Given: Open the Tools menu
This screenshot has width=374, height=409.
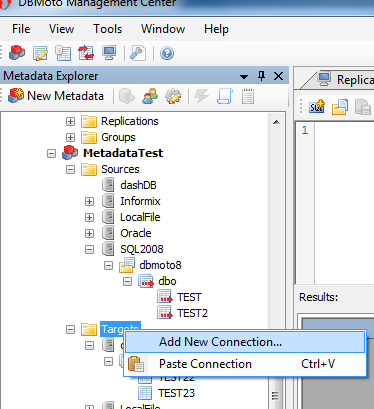Looking at the screenshot, I should (x=107, y=29).
